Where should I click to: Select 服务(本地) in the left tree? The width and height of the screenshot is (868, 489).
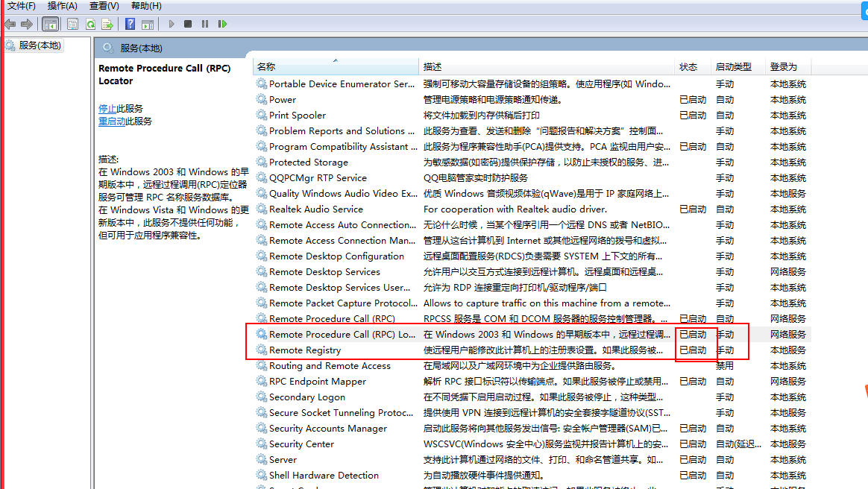40,45
